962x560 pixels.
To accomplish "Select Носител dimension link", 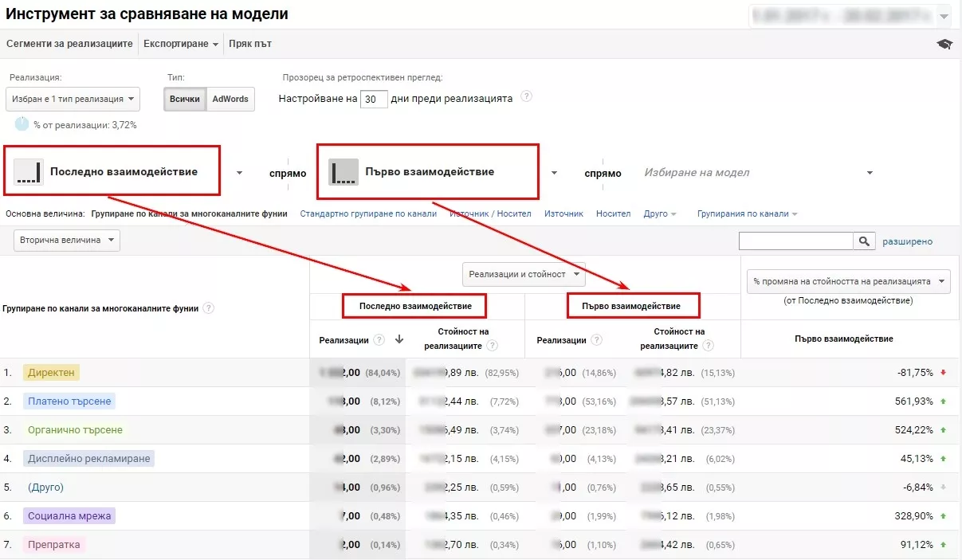I will pyautogui.click(x=613, y=213).
